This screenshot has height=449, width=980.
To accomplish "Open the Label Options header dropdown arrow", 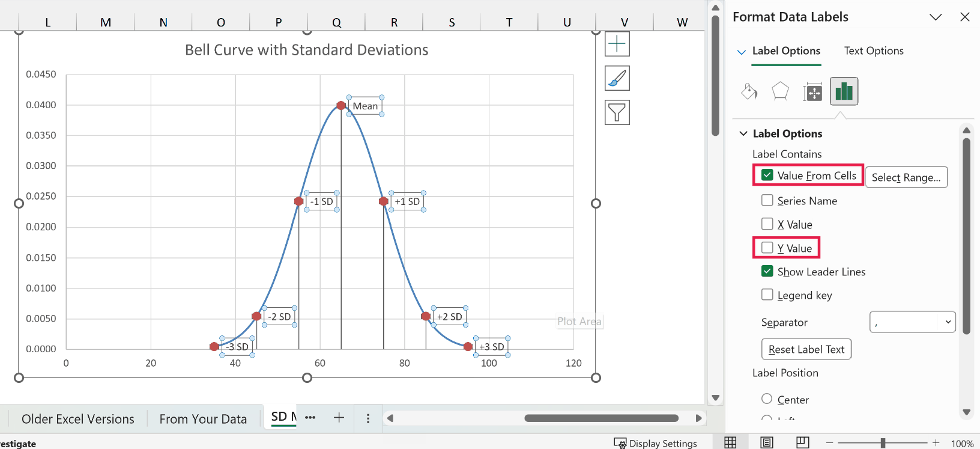I will [x=742, y=52].
